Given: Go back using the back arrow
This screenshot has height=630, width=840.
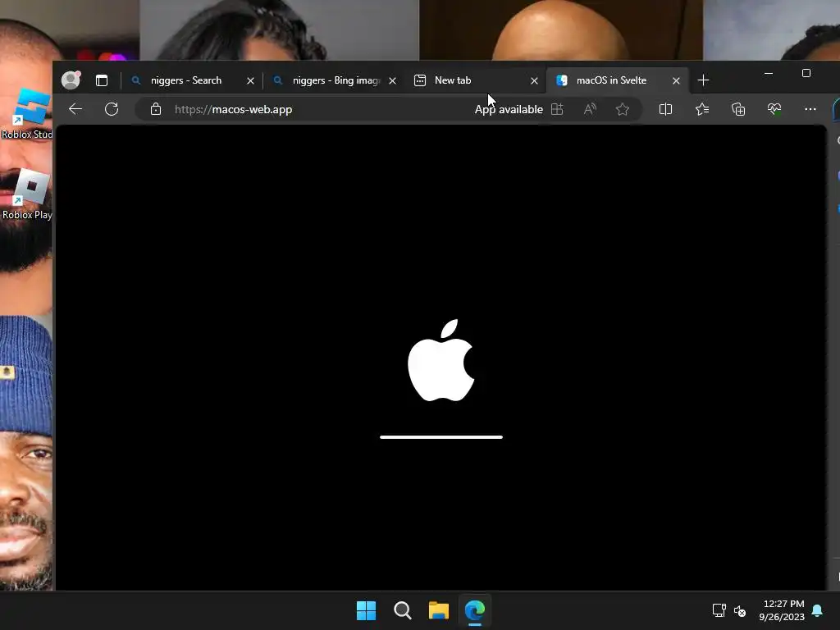Looking at the screenshot, I should [75, 109].
